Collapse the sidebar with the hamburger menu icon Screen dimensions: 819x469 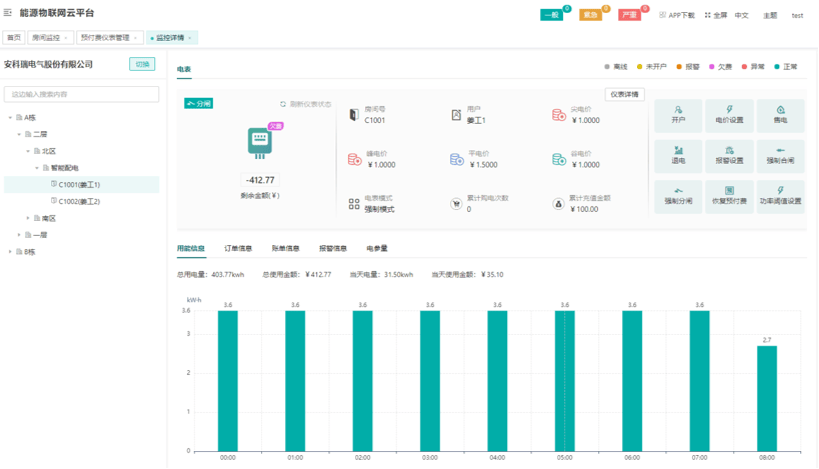click(x=8, y=14)
